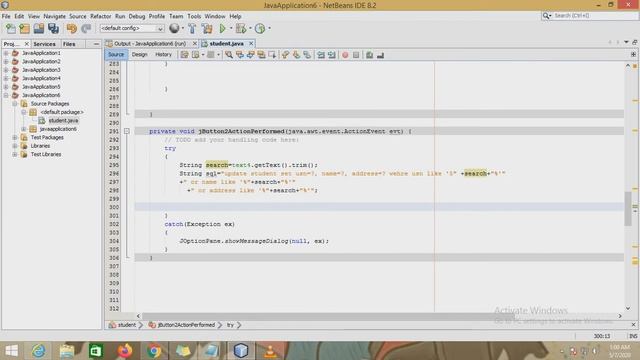Screen dimensions: 640x360
Task: Close the student.java editor tab
Action: click(x=251, y=44)
